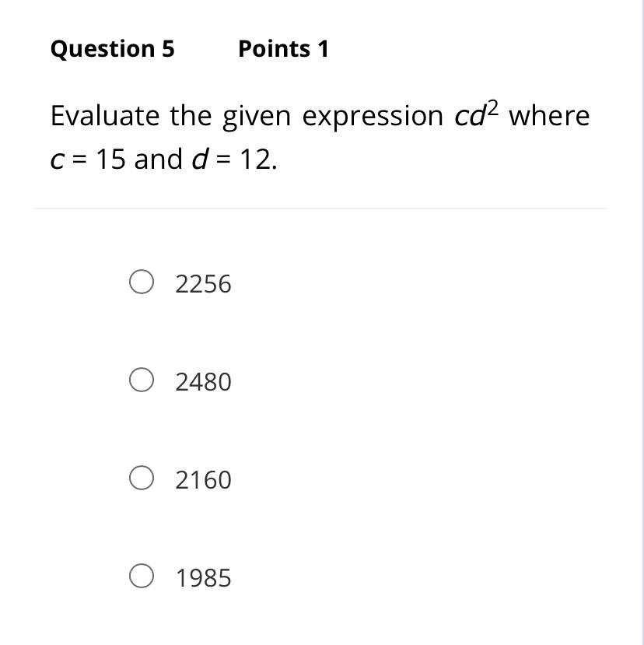The width and height of the screenshot is (644, 645).
Task: Click the answer label text 2160
Action: point(203,480)
